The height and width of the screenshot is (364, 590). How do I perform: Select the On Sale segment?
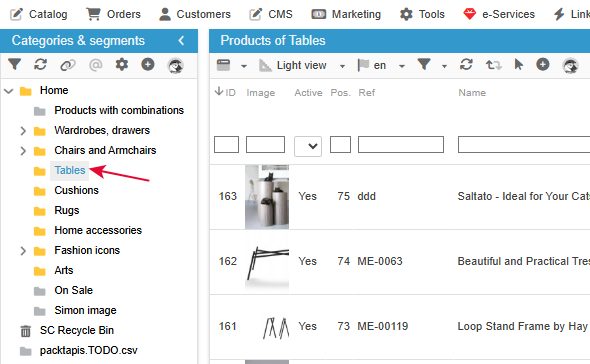(x=73, y=290)
